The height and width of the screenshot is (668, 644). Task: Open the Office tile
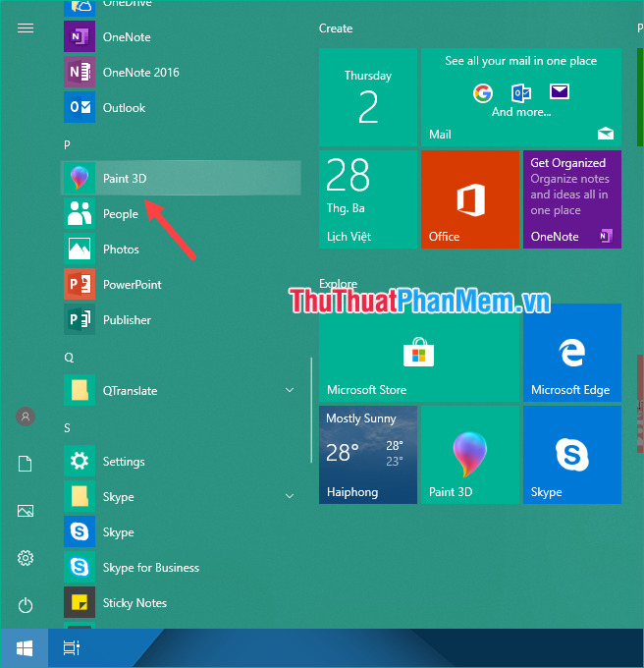point(470,199)
